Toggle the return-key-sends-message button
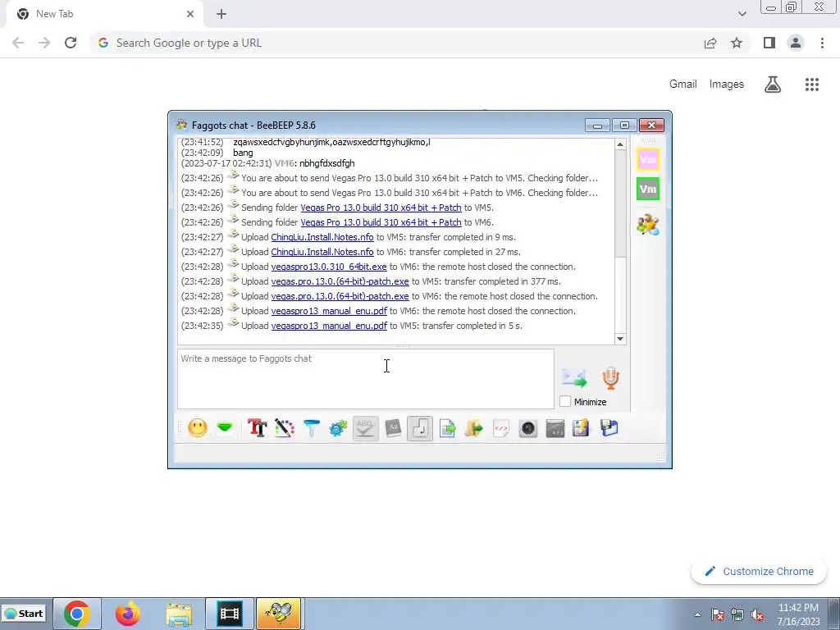Image resolution: width=840 pixels, height=630 pixels. (420, 428)
